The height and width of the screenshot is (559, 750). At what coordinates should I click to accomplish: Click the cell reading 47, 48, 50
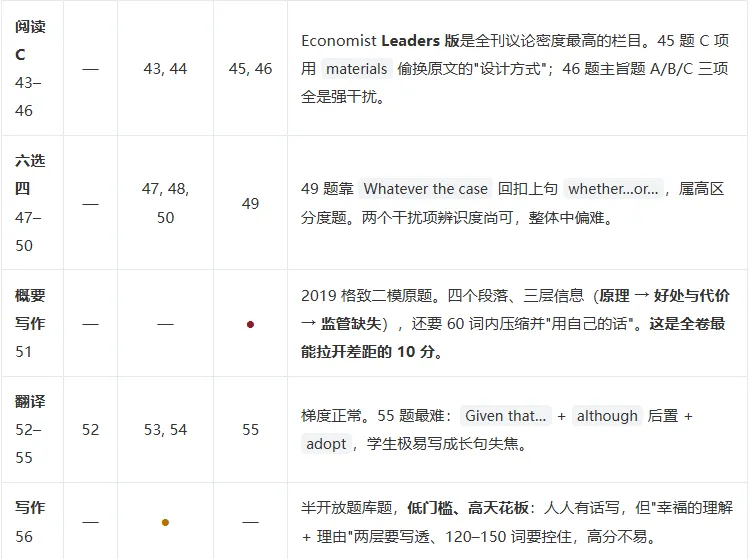(165, 203)
